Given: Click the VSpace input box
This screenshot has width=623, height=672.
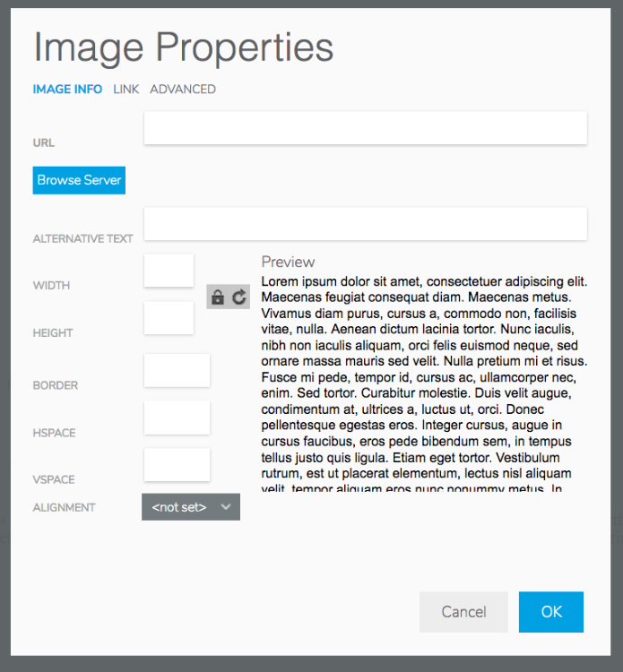Looking at the screenshot, I should (177, 464).
